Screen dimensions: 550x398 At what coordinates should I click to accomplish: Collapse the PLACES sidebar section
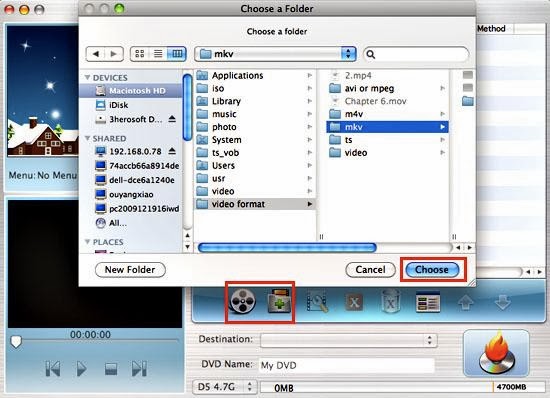[88, 242]
